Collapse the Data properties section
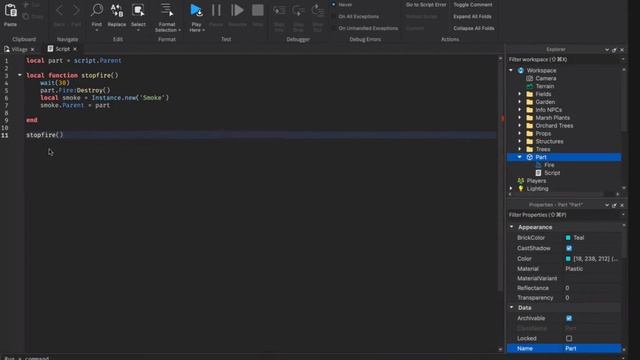Viewport: 640px width, 360px height. [x=511, y=307]
